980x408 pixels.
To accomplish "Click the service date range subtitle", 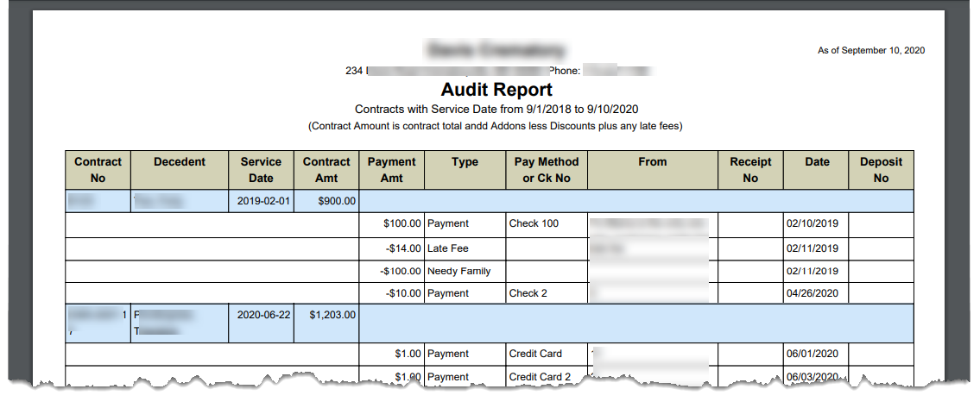I will pos(496,109).
